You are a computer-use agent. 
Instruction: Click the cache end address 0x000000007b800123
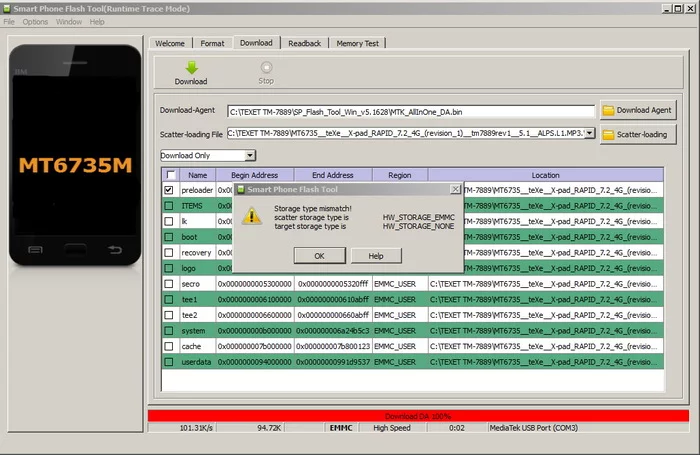[333, 346]
